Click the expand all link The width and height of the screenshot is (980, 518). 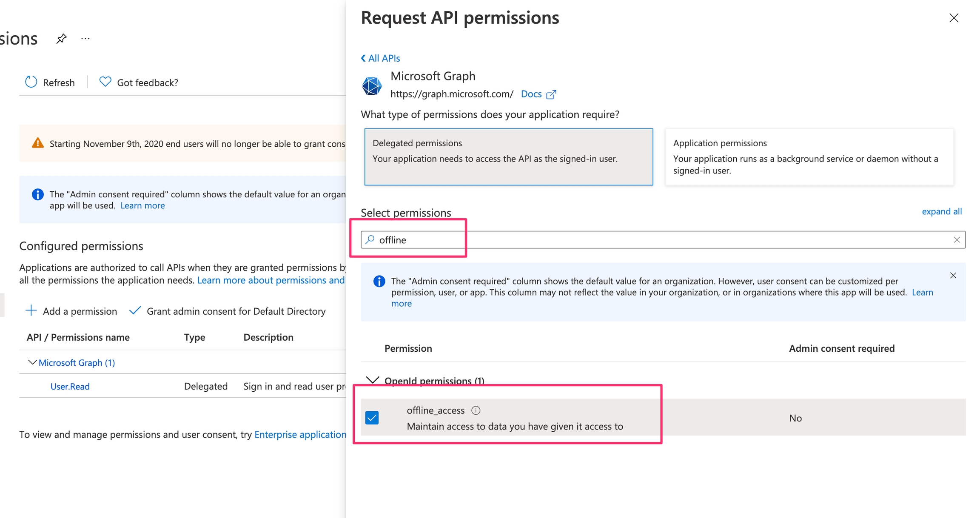(x=941, y=211)
